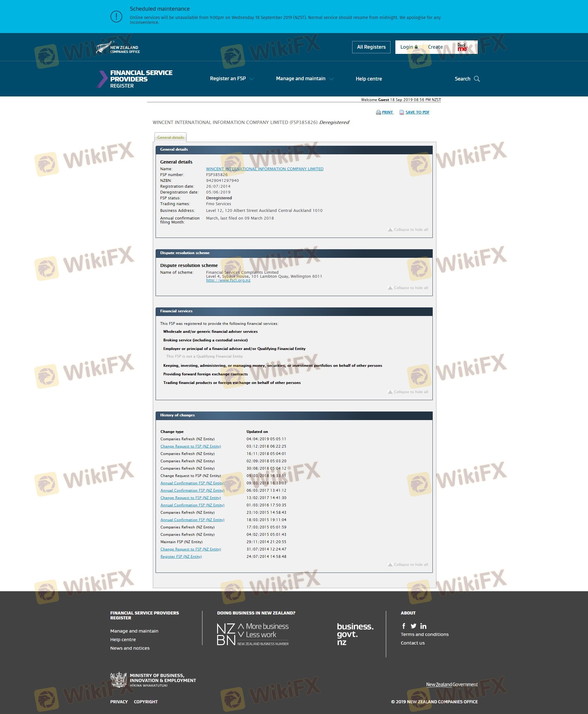
Task: Collapse the History of changes section
Action: 408,564
